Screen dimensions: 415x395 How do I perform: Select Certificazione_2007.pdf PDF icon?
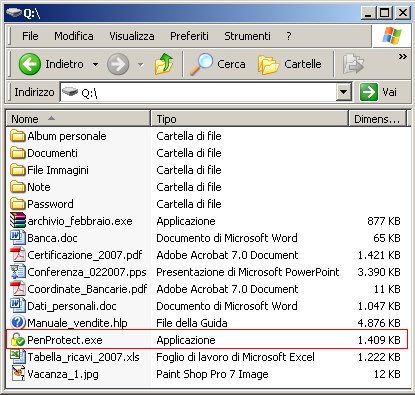pyautogui.click(x=18, y=255)
